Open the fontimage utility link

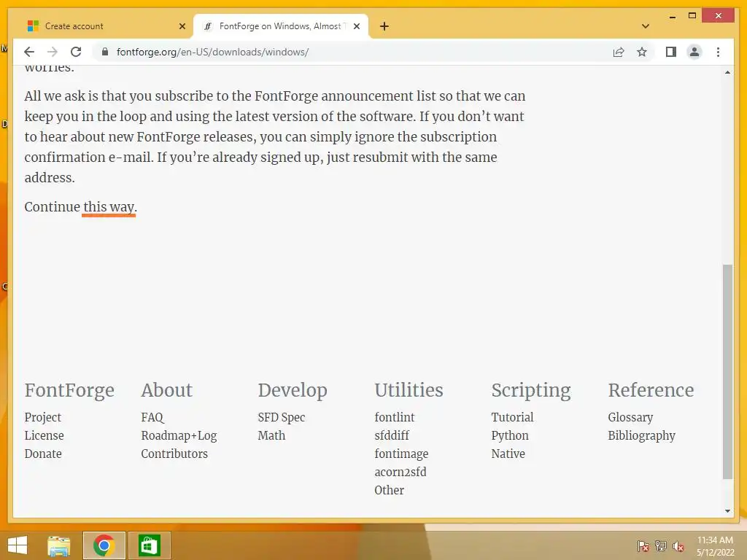pos(401,454)
